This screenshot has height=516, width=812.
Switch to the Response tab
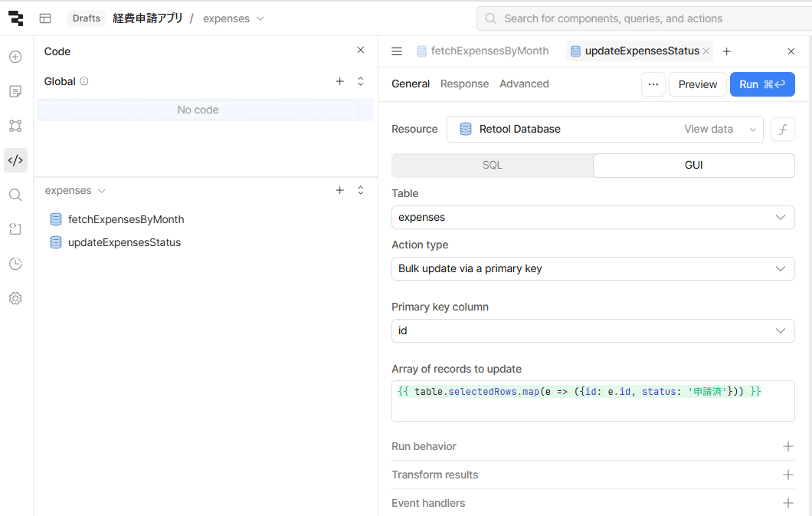coord(464,84)
